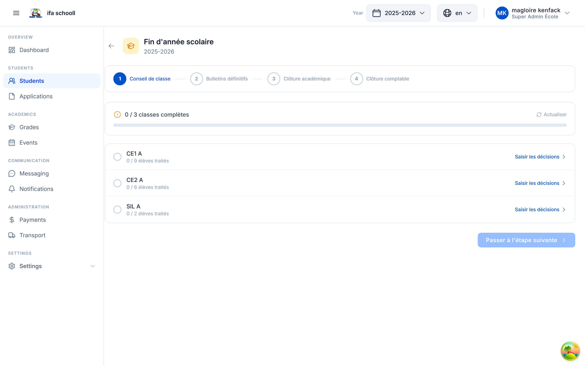Select the CE2 A completion radio button
Image resolution: width=585 pixels, height=392 pixels.
click(117, 183)
